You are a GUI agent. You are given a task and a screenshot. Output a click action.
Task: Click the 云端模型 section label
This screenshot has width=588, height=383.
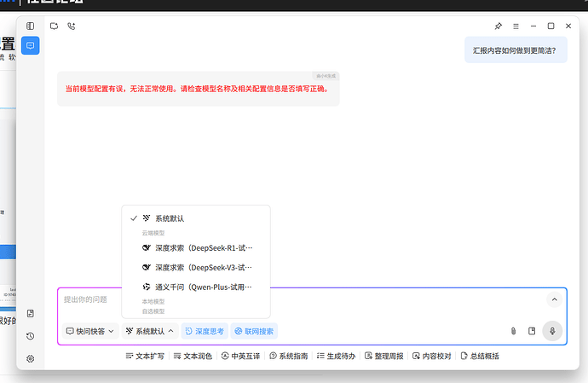pyautogui.click(x=153, y=233)
